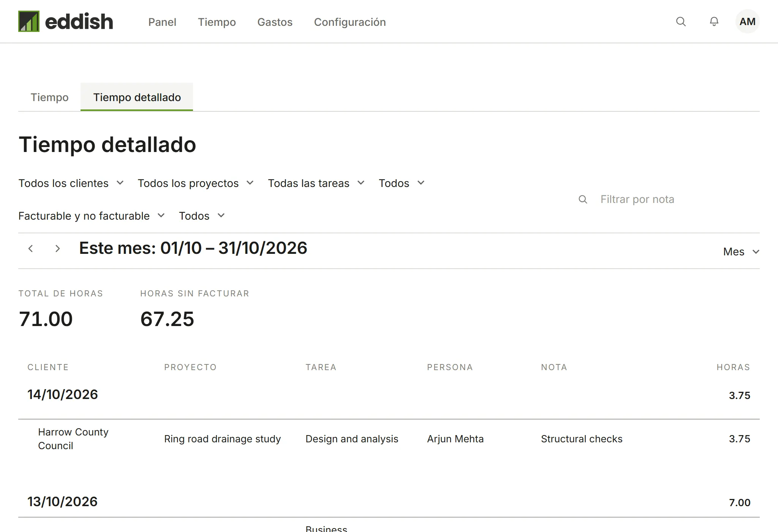This screenshot has width=778, height=532.
Task: Click the TAREA column header
Action: 321,367
